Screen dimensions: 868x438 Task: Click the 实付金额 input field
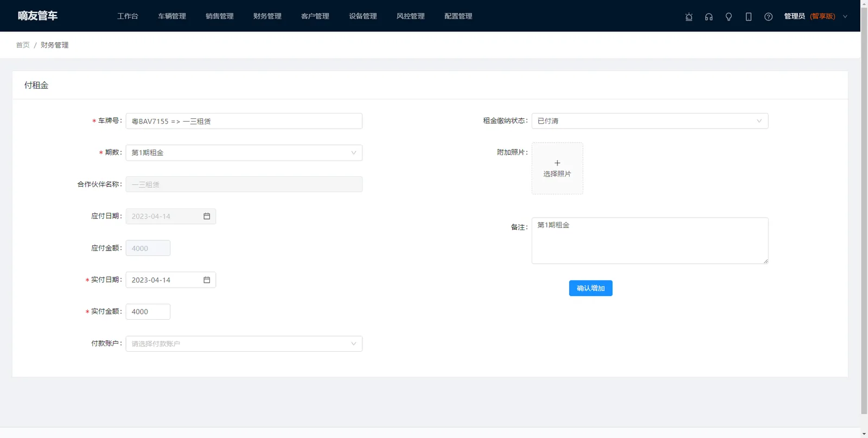148,312
